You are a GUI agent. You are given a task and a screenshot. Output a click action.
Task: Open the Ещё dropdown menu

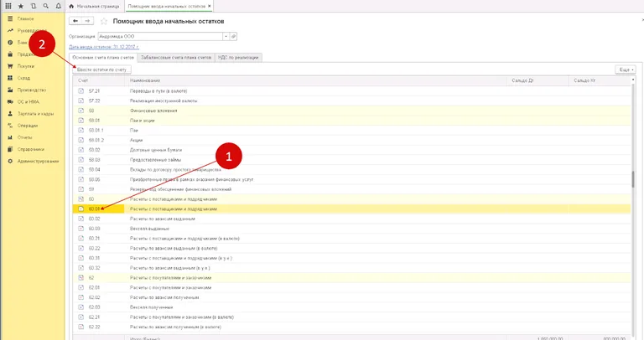click(625, 70)
